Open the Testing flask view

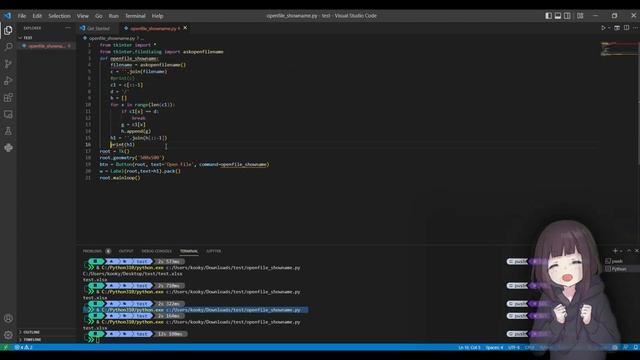click(8, 131)
